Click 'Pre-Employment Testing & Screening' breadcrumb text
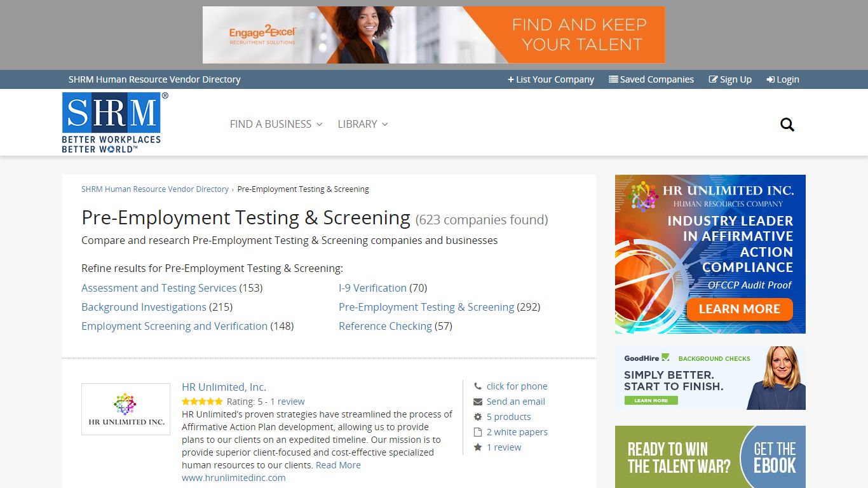This screenshot has width=868, height=488. (x=303, y=189)
